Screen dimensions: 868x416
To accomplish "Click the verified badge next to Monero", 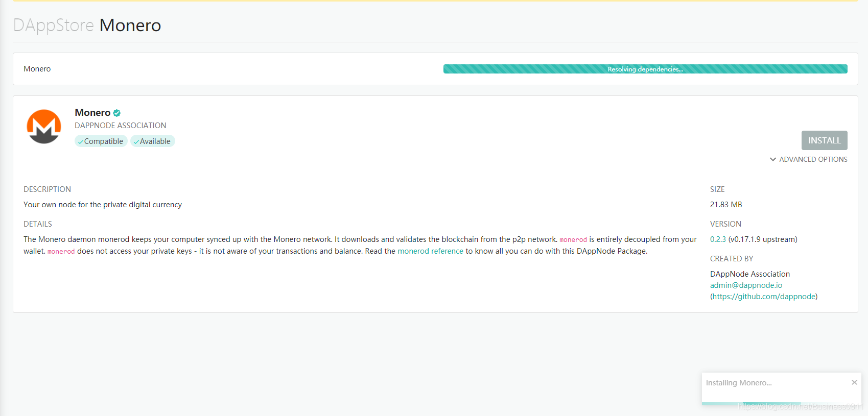I will point(117,113).
